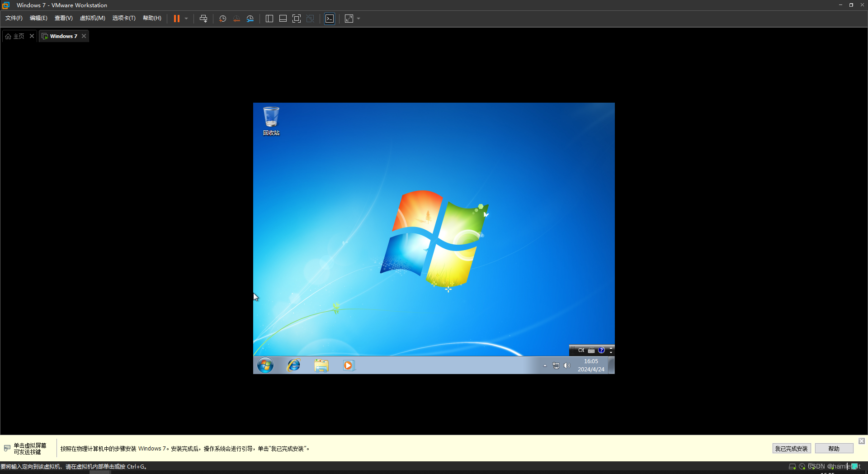Open the 虚拟机(M) menu
Image resolution: width=868 pixels, height=474 pixels.
pos(93,18)
